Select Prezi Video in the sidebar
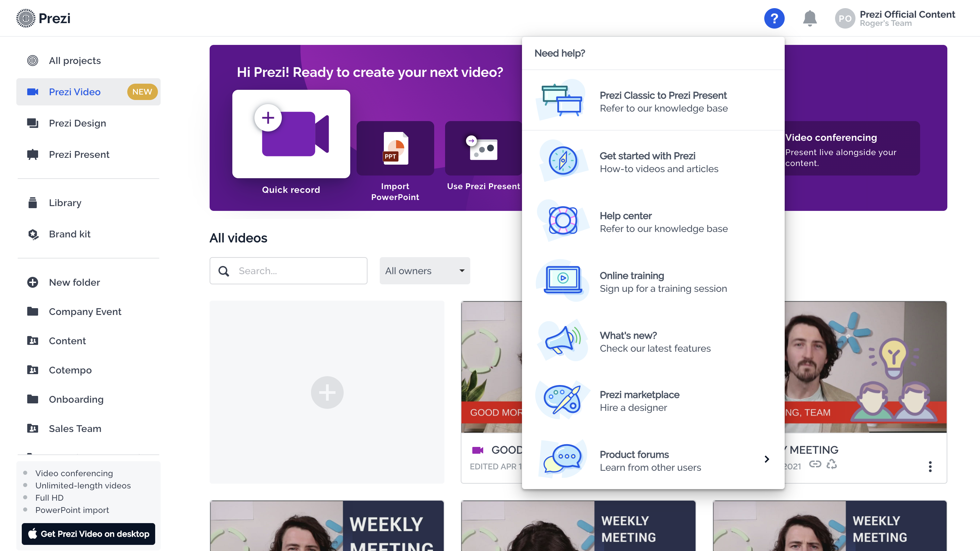 pos(88,91)
